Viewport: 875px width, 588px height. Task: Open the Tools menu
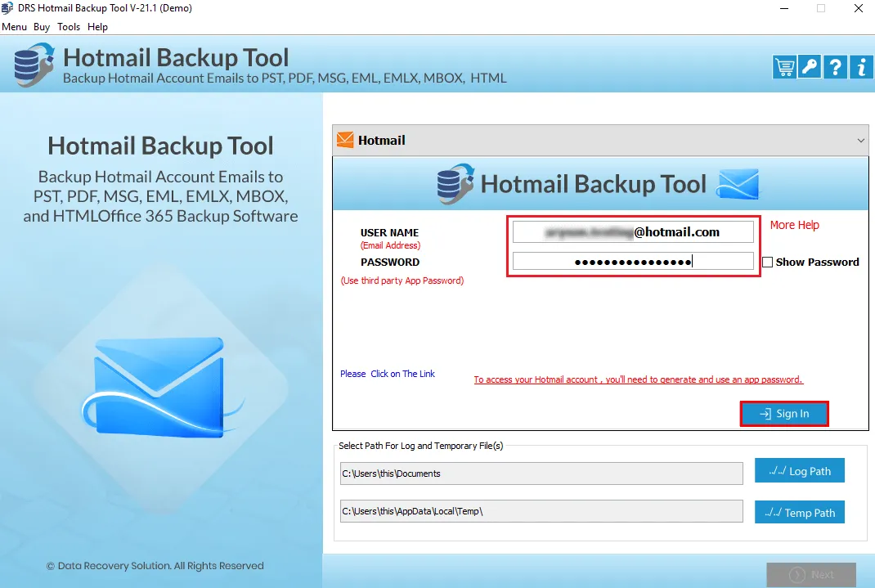coord(69,27)
